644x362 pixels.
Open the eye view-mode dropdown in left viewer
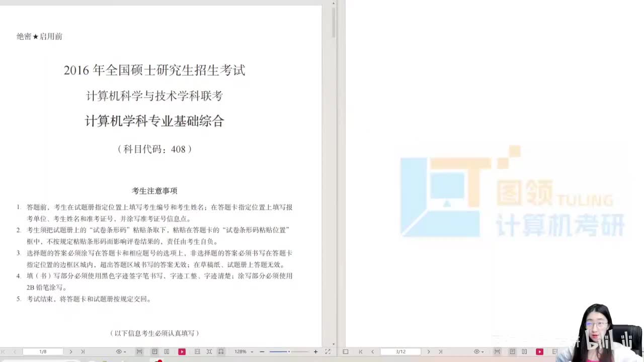coord(121,352)
